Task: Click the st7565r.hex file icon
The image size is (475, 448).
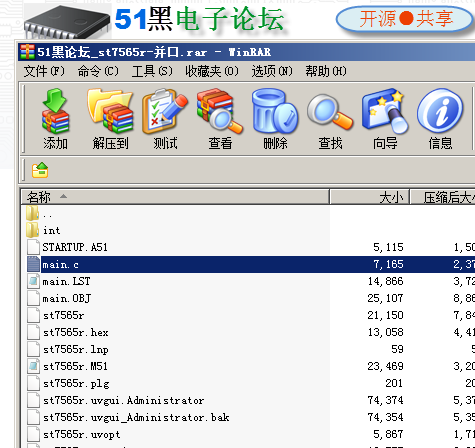Action: [33, 332]
